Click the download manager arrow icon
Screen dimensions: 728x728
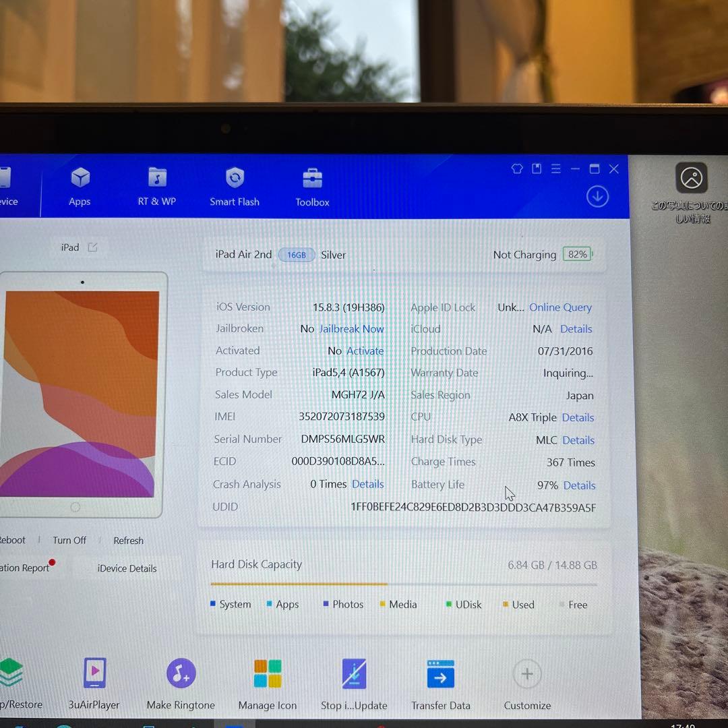pyautogui.click(x=597, y=196)
